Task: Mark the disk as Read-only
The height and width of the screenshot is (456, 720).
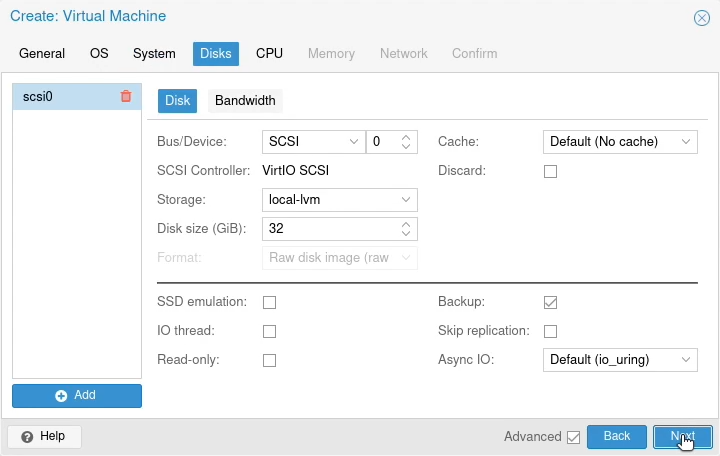Action: 269,360
